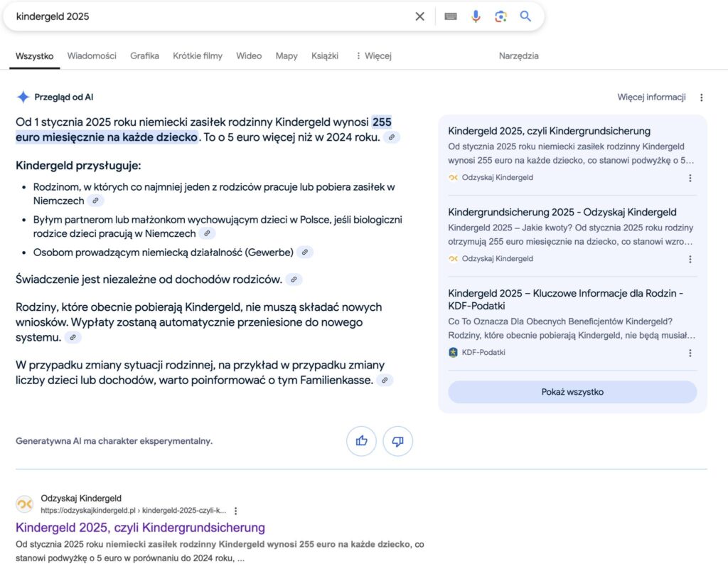This screenshot has height=574, width=728.
Task: Rate the AI overview with thumbs down
Action: 397,441
